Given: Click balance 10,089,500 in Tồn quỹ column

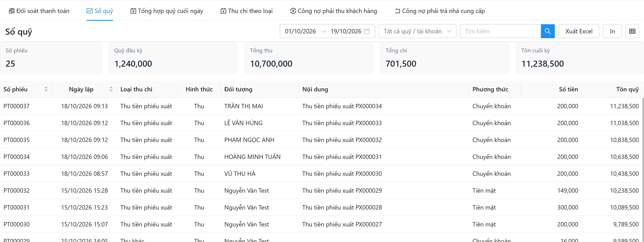Looking at the screenshot, I should (x=624, y=207).
